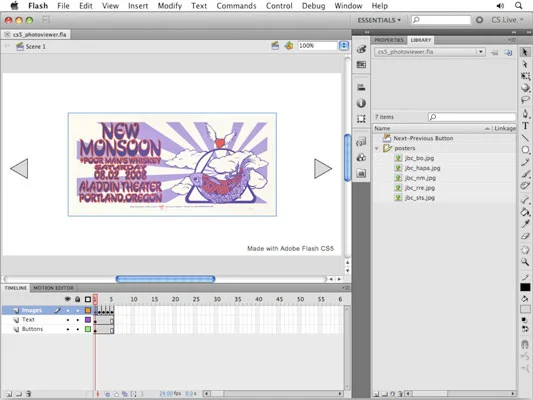533x400 pixels.
Task: Select the Selection arrow tool
Action: (x=525, y=52)
